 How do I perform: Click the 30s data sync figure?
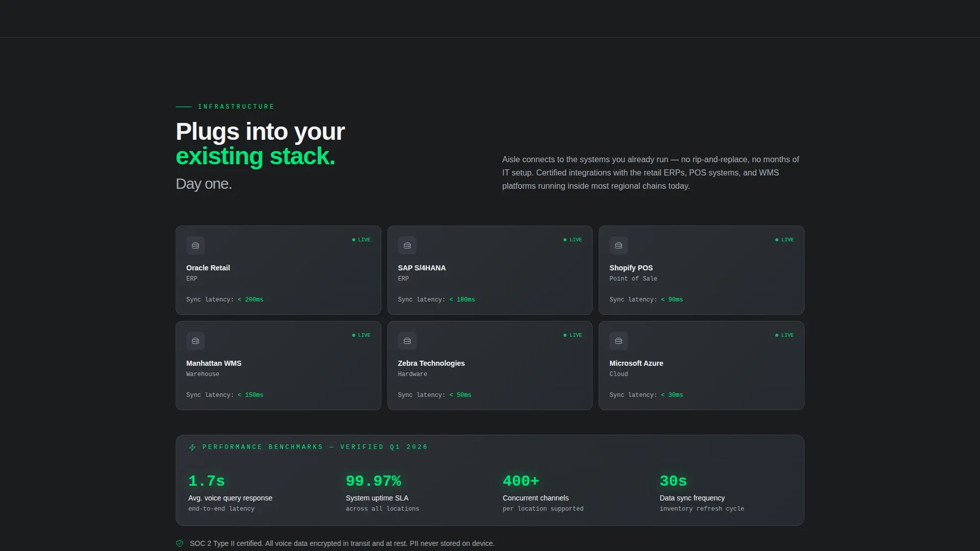click(x=673, y=481)
